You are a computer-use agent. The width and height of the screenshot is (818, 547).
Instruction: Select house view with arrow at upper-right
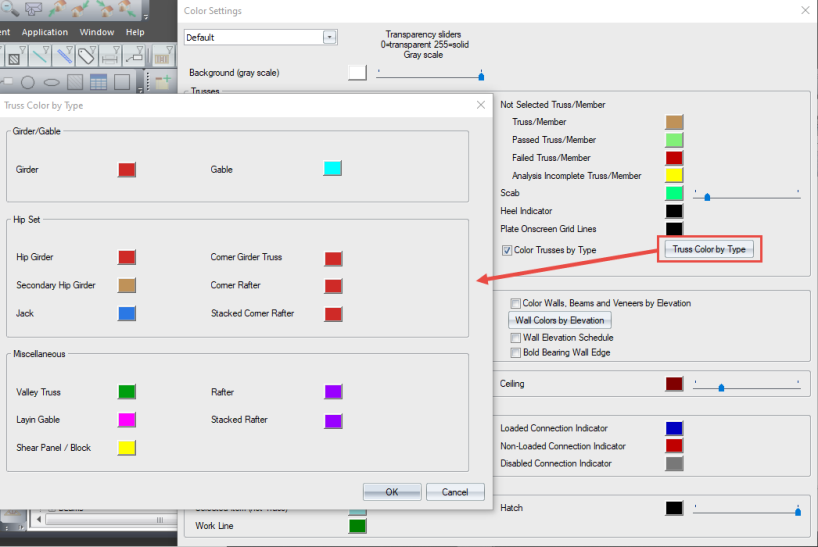pyautogui.click(x=81, y=8)
